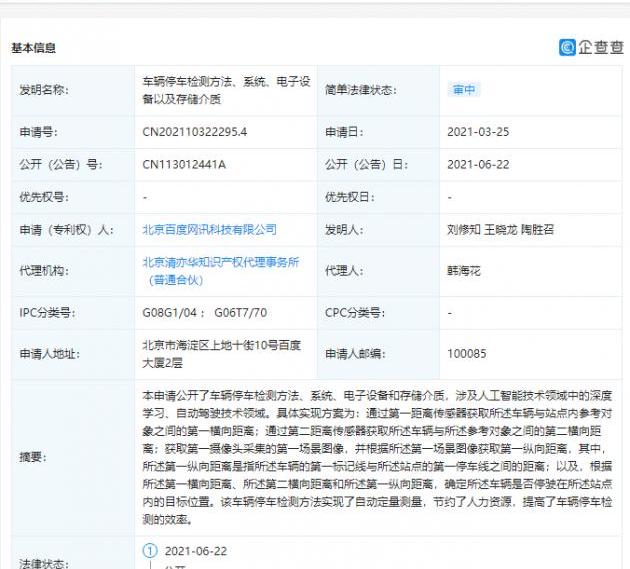Click the IPC分类号 field label
630x569 pixels.
point(47,313)
